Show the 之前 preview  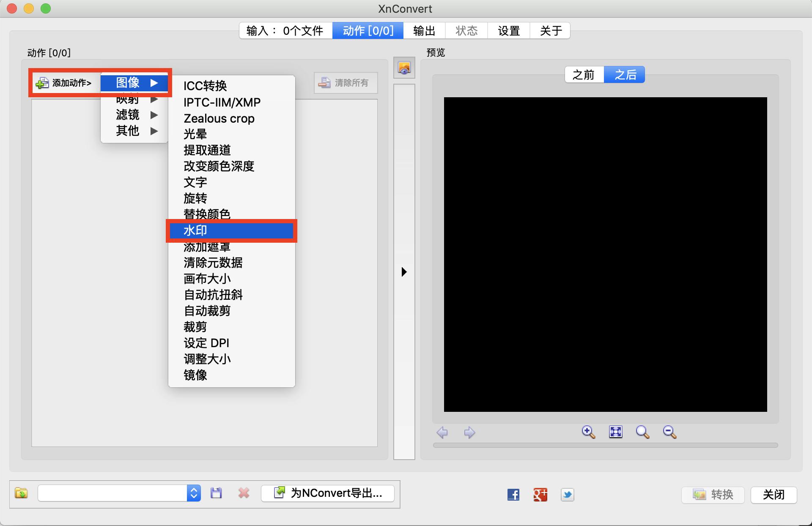pyautogui.click(x=584, y=75)
